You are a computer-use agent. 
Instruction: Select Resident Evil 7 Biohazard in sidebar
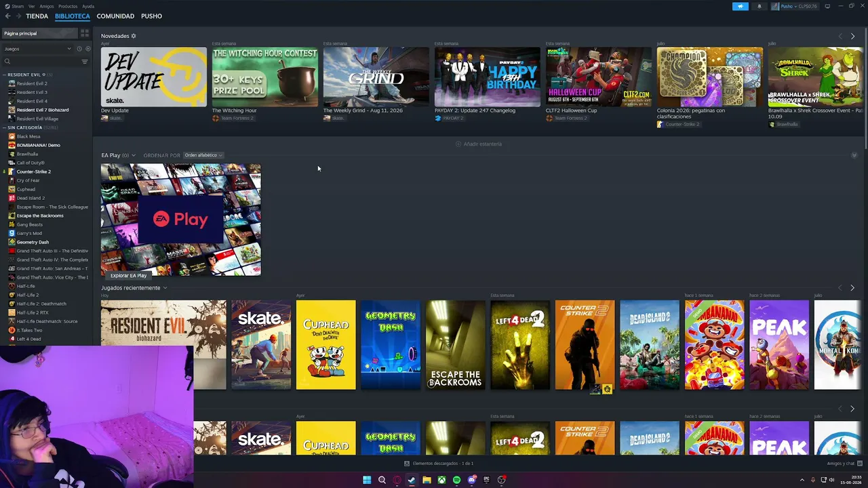43,110
